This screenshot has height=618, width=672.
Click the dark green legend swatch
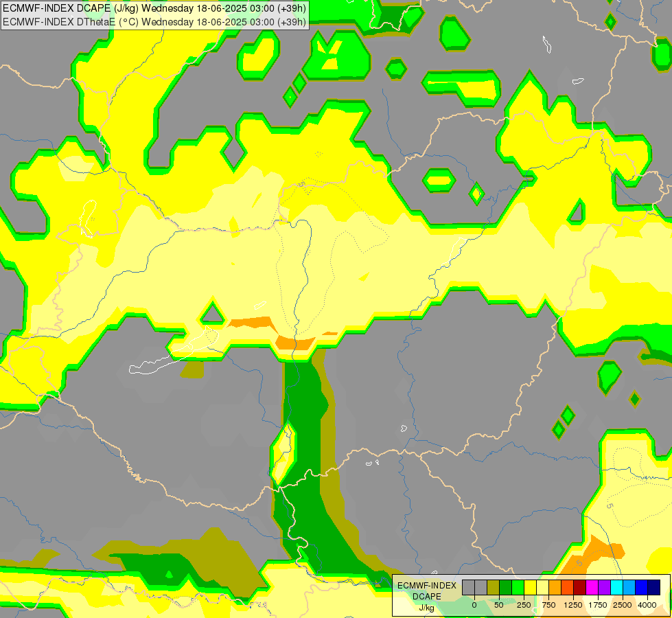(x=506, y=588)
